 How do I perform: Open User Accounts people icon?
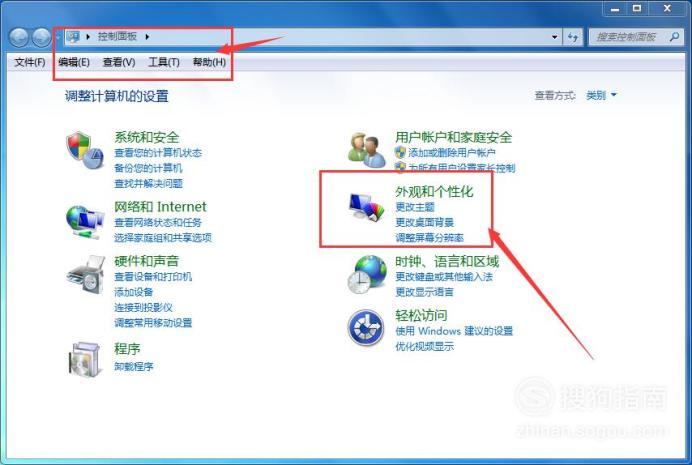[x=367, y=150]
